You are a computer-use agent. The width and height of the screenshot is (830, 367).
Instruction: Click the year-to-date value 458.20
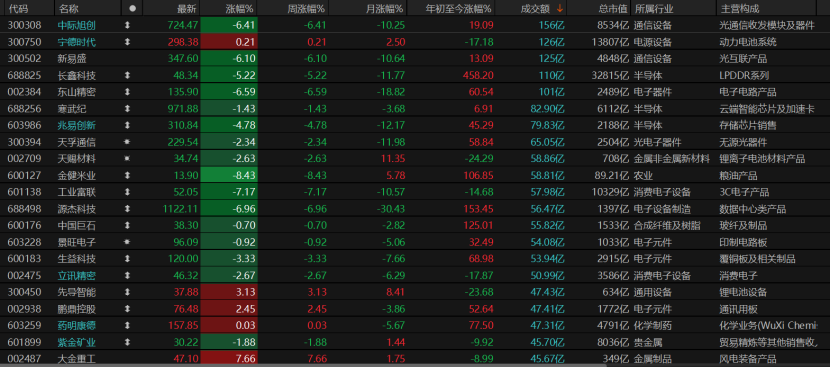tap(478, 75)
